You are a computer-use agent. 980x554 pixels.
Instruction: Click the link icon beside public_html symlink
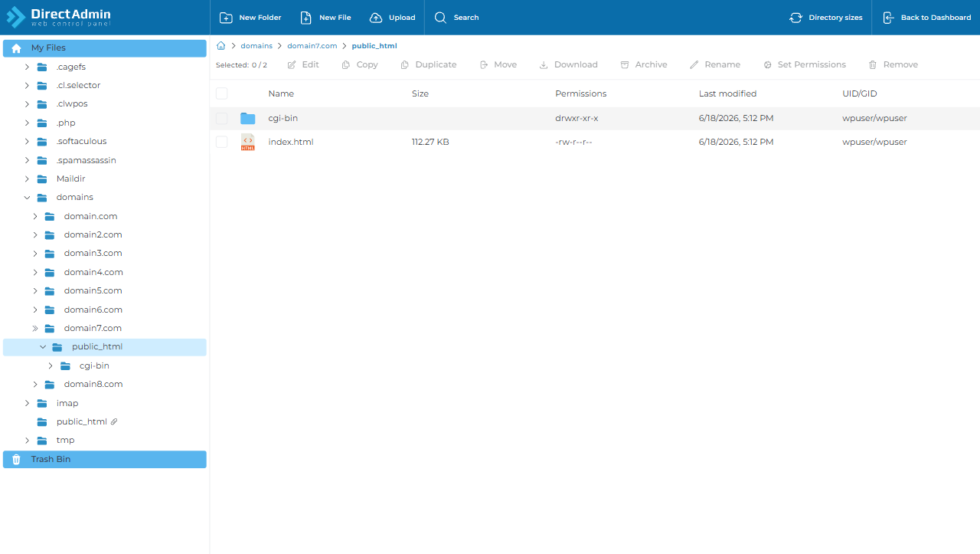pos(114,421)
